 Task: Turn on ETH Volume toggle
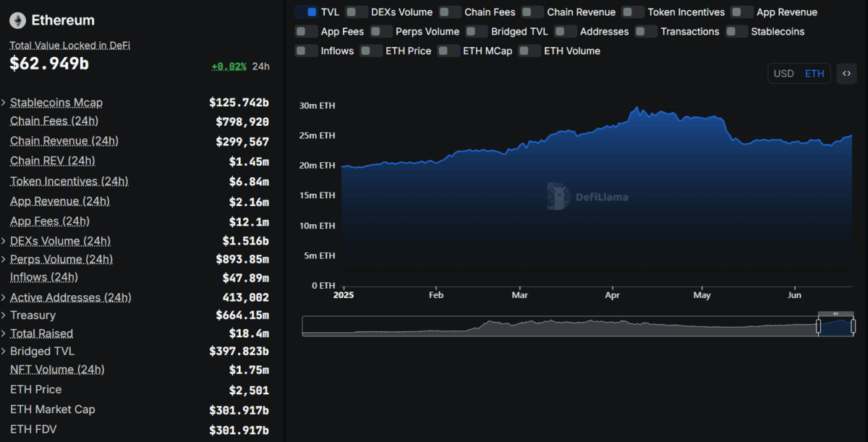[x=529, y=51]
